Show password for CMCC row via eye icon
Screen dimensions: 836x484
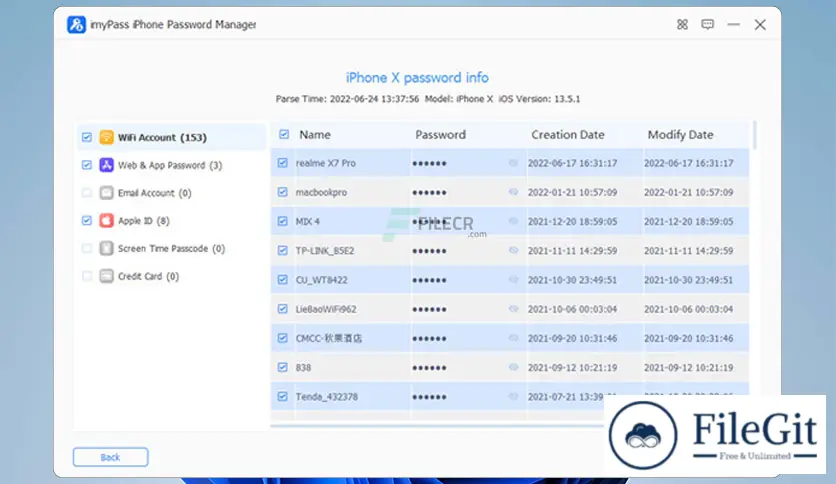tap(513, 338)
